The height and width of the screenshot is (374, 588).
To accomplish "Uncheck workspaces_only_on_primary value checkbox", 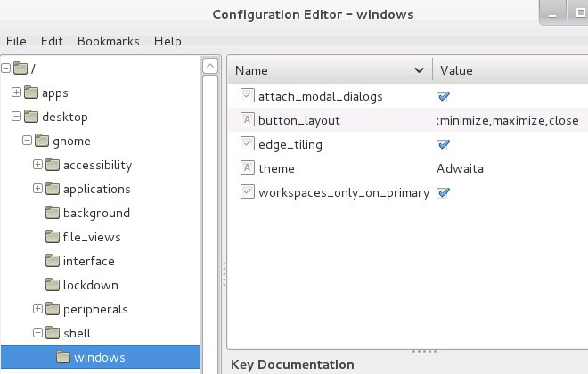I will pyautogui.click(x=443, y=192).
